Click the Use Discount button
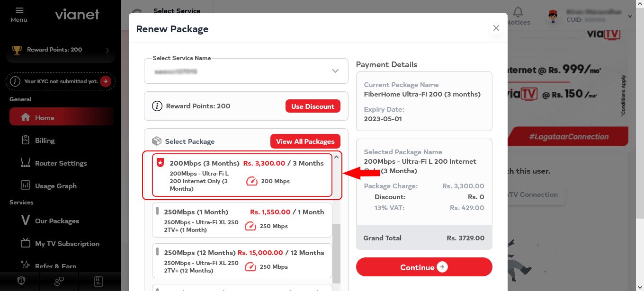This screenshot has height=291, width=644. click(x=313, y=106)
